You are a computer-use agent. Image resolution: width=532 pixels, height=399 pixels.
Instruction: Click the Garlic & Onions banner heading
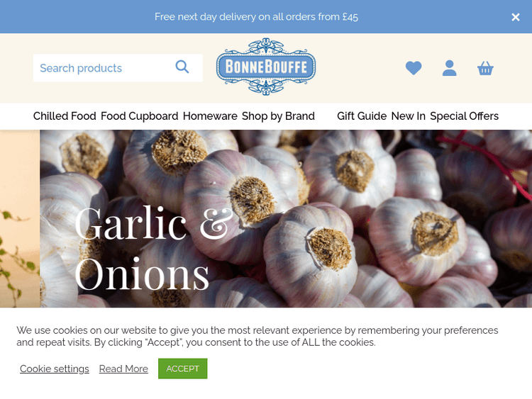click(153, 248)
